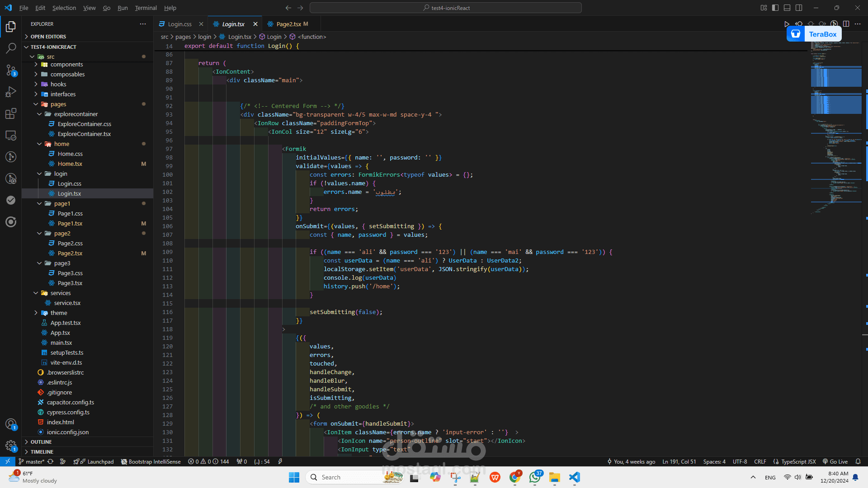Open the Terminal menu
This screenshot has height=488, width=868.
[146, 8]
